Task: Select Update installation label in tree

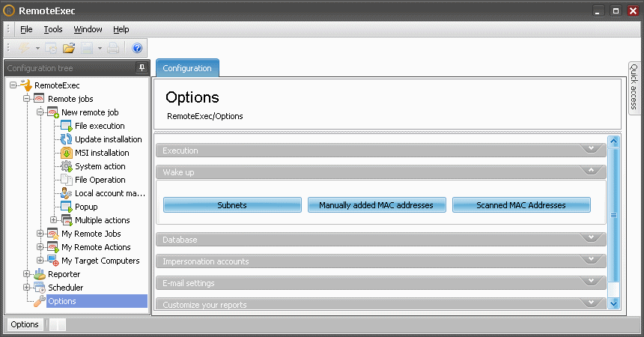Action: pyautogui.click(x=109, y=139)
